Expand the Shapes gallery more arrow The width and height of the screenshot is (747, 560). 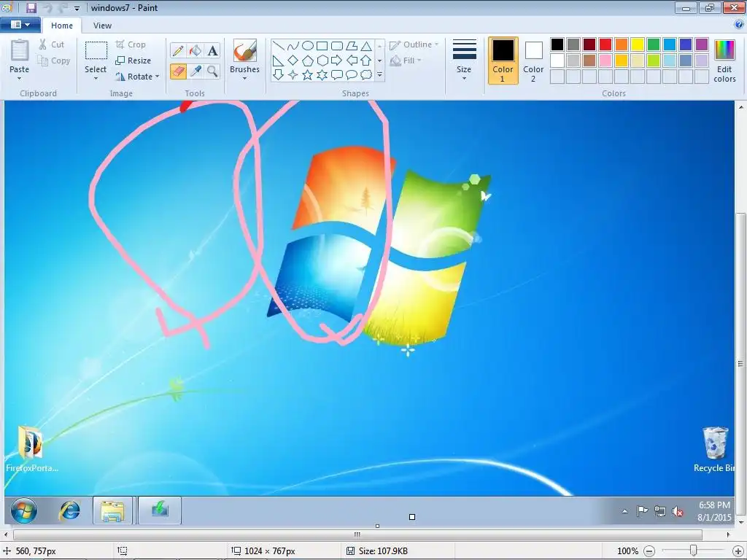(379, 75)
